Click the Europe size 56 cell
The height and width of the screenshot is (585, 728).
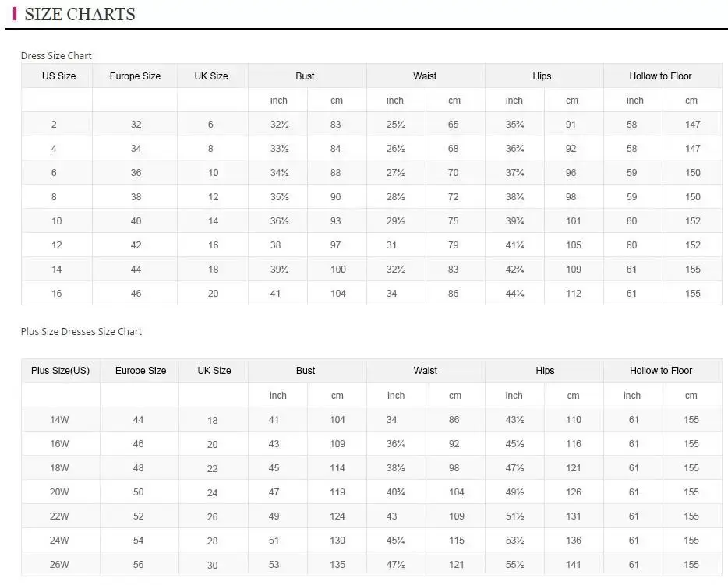pyautogui.click(x=138, y=565)
